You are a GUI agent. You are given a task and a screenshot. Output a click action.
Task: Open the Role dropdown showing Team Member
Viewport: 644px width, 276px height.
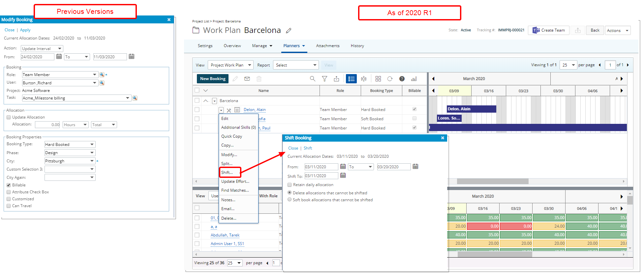click(x=60, y=75)
